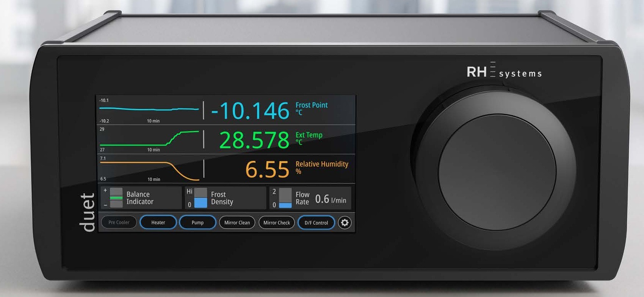Enable the Pre Cooler button
The width and height of the screenshot is (644, 297).
[x=119, y=223]
